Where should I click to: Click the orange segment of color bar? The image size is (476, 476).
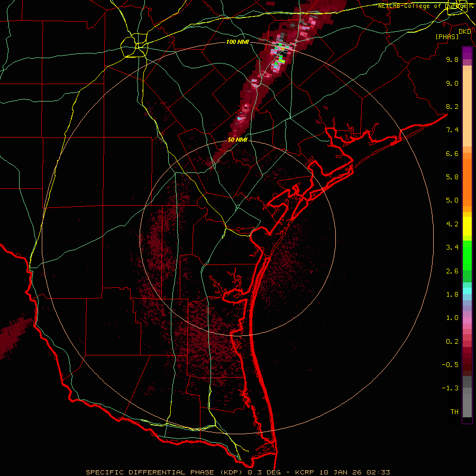pos(467,182)
